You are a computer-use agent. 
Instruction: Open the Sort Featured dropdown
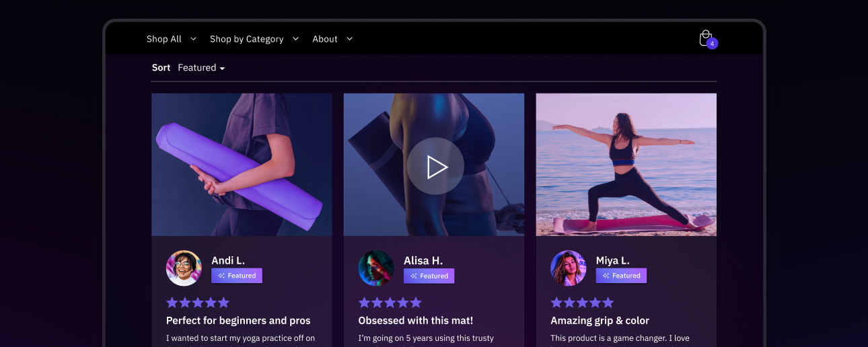pos(201,68)
